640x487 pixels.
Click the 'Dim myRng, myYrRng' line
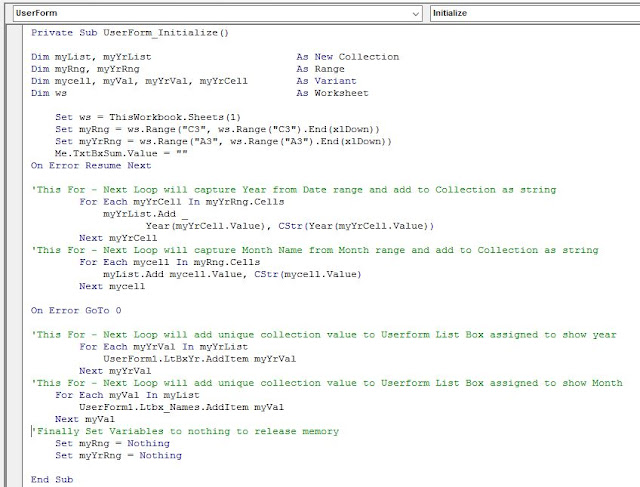coord(85,69)
